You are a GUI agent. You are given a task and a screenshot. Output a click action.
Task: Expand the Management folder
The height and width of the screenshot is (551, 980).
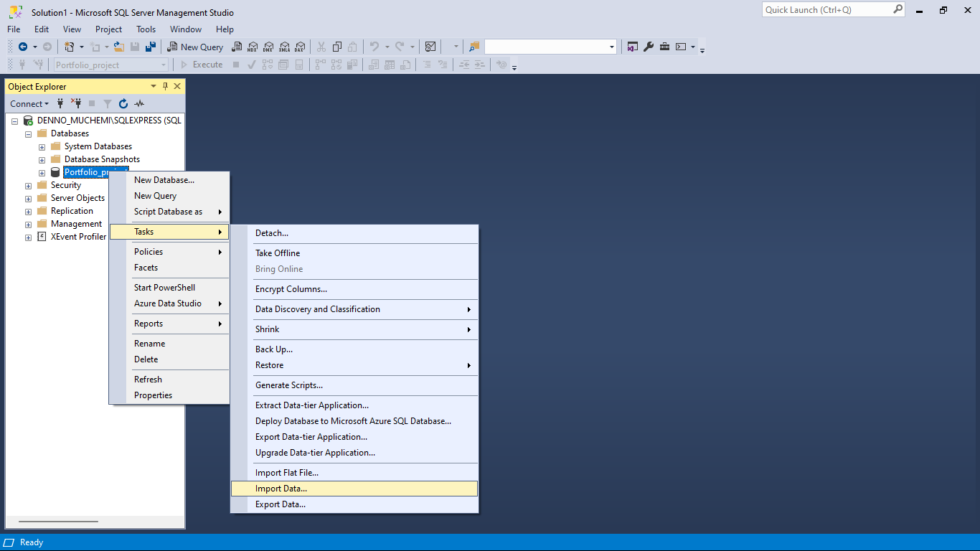coord(28,224)
